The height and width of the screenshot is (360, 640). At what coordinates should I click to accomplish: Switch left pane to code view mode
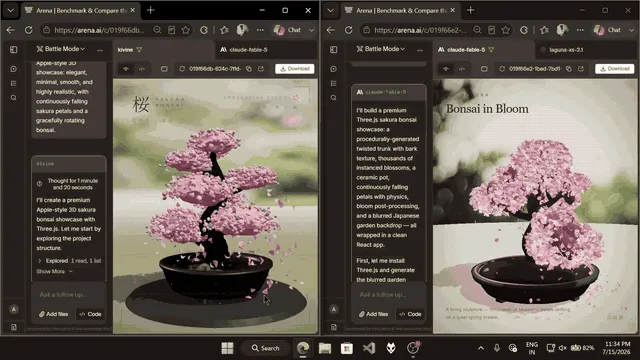point(142,69)
